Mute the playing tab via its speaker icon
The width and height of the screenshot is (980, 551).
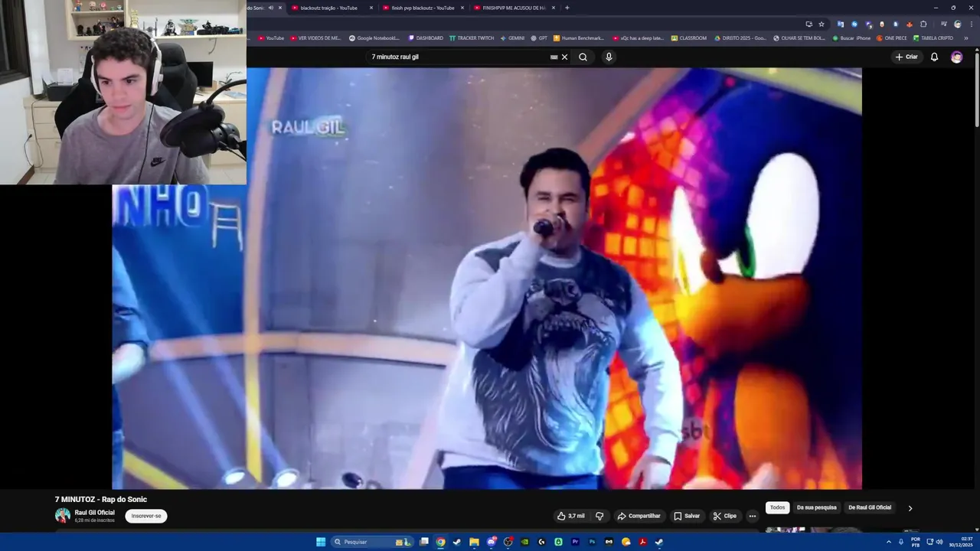pyautogui.click(x=270, y=8)
